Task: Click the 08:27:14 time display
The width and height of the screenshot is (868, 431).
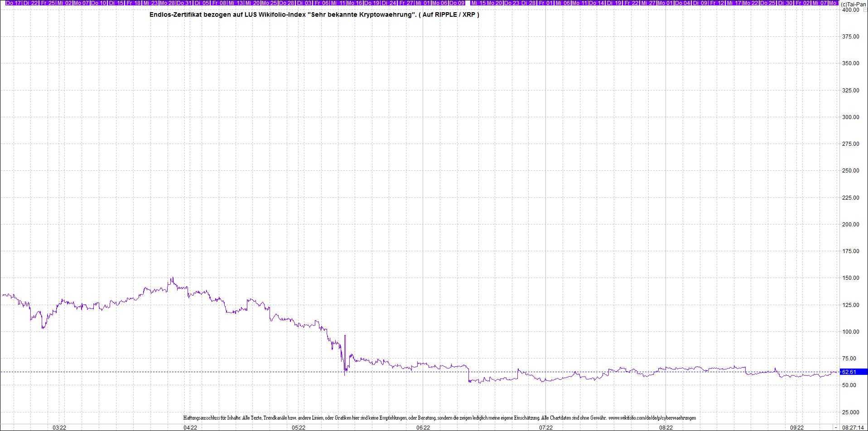Action: [x=853, y=427]
